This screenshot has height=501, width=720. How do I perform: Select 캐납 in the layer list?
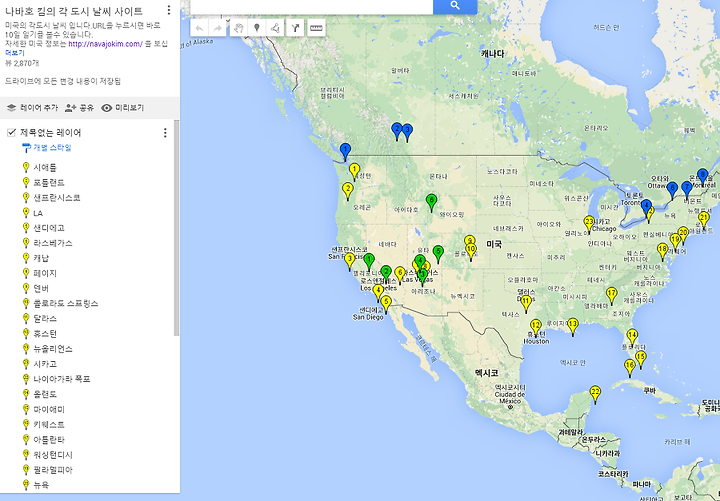[x=41, y=259]
